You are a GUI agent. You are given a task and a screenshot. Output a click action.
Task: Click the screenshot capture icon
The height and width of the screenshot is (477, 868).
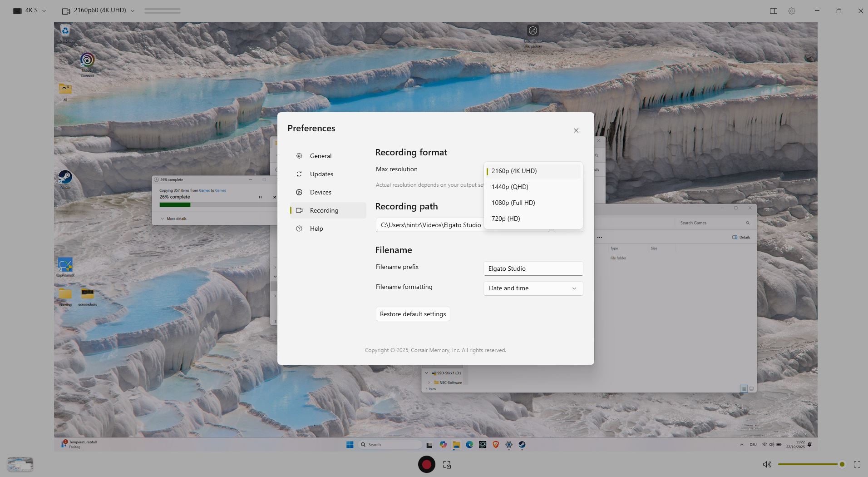[447, 465]
